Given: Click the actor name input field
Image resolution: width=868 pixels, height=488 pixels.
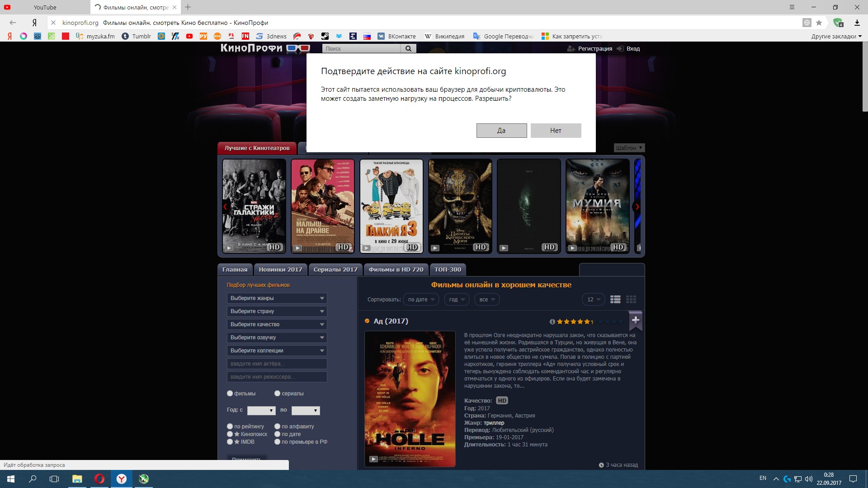Looking at the screenshot, I should [277, 364].
